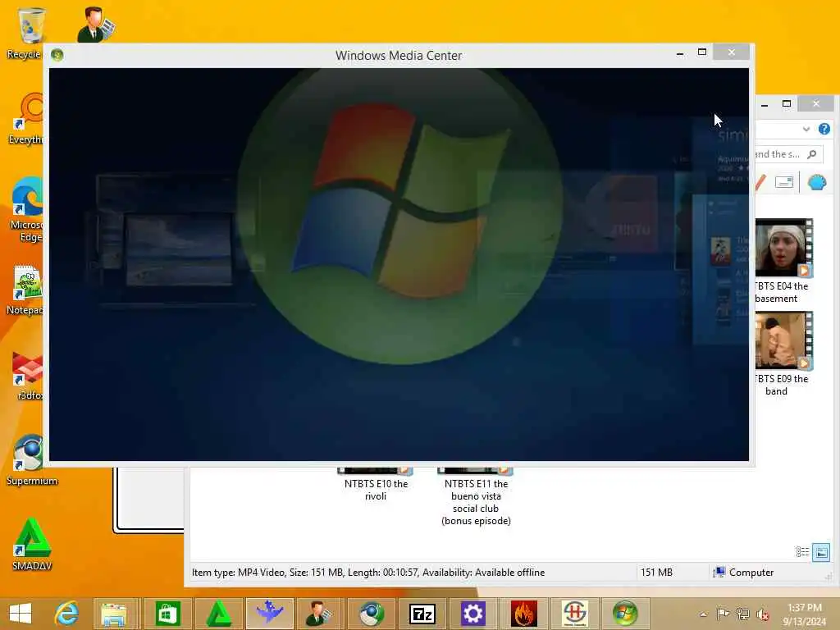840x630 pixels.
Task: Open the Action Center flag tray icon
Action: coord(723,614)
